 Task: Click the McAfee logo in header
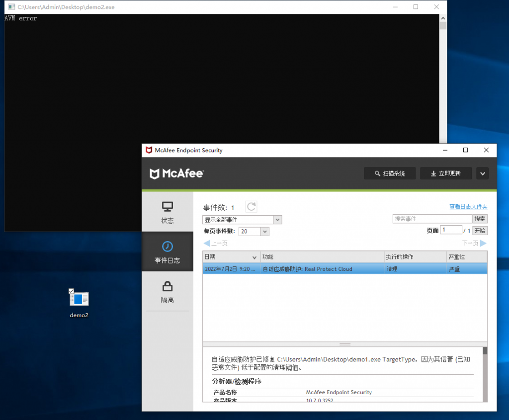coord(176,173)
